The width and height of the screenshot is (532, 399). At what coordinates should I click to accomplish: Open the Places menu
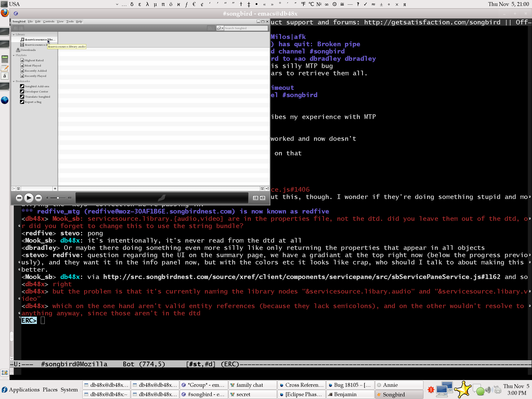pyautogui.click(x=50, y=390)
